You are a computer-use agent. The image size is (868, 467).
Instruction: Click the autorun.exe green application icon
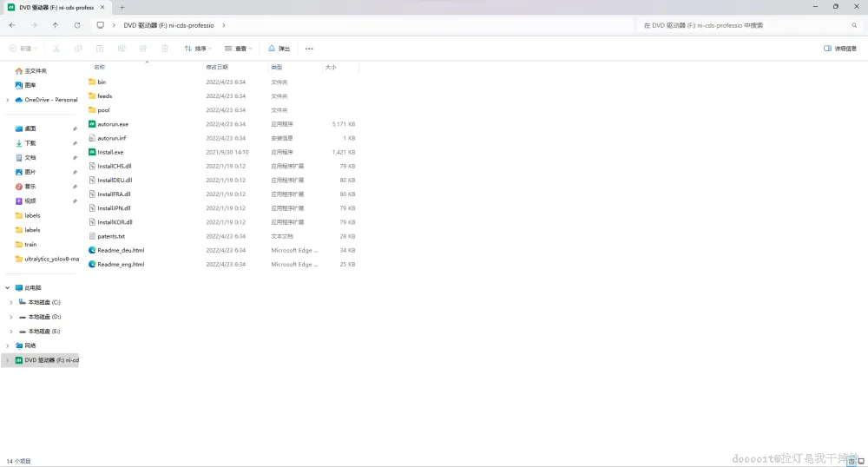(x=92, y=124)
